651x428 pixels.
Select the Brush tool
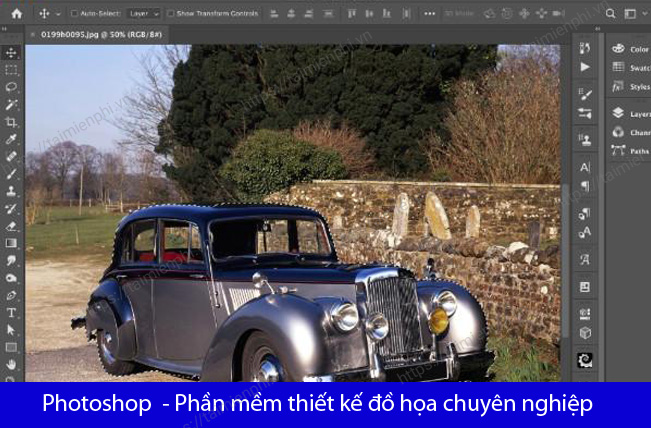pos(11,174)
